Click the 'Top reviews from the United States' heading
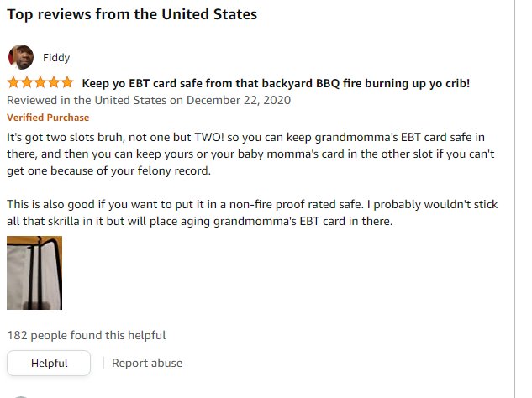The height and width of the screenshot is (398, 532). tap(132, 14)
